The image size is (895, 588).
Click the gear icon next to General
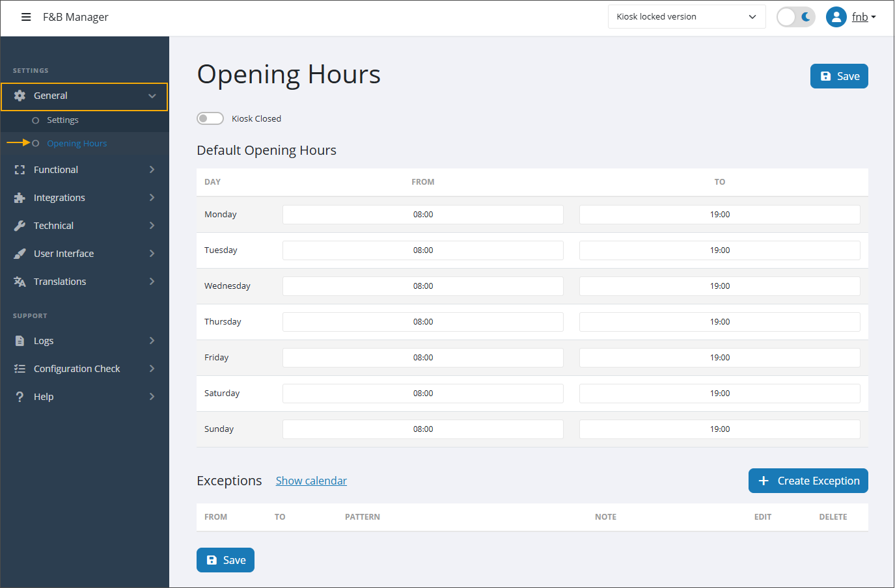20,95
